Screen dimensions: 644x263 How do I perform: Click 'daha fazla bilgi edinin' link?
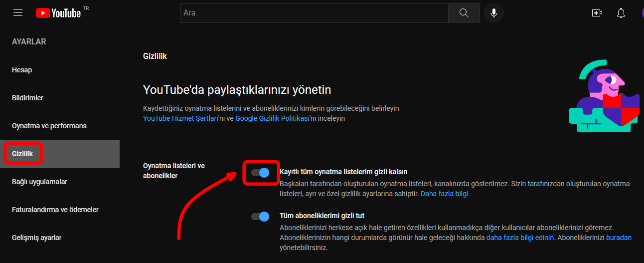[x=520, y=238]
